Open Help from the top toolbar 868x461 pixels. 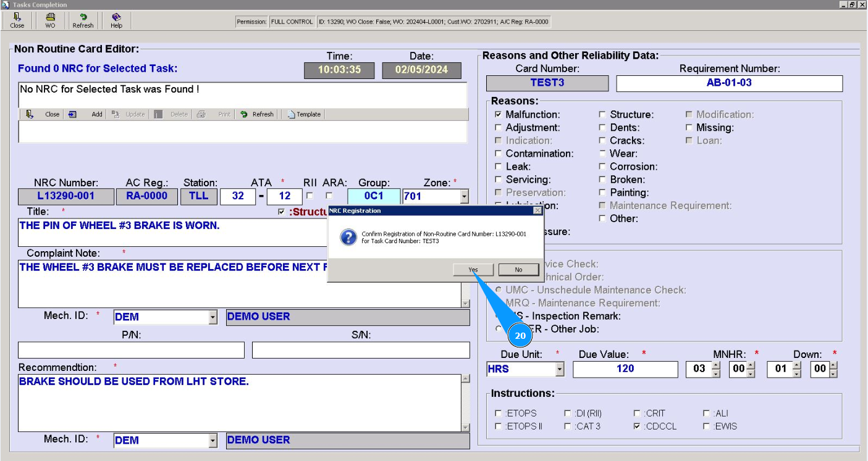click(116, 20)
